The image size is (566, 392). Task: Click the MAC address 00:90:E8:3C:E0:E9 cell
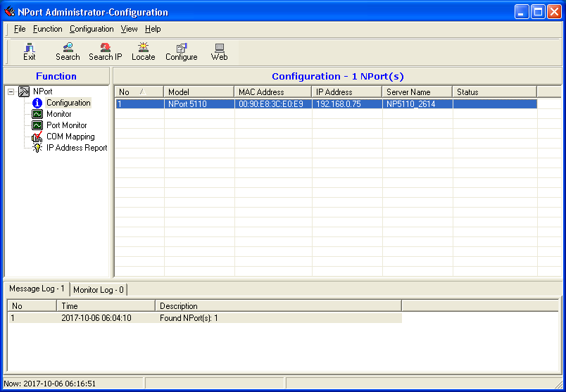273,104
